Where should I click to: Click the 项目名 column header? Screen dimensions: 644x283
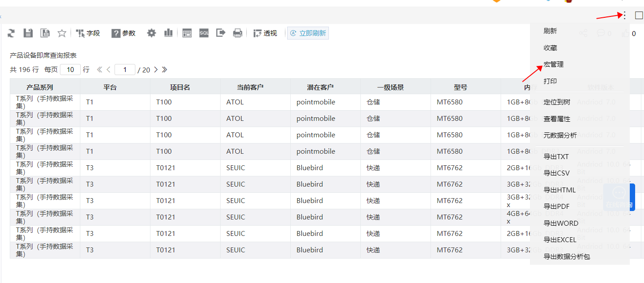click(185, 87)
